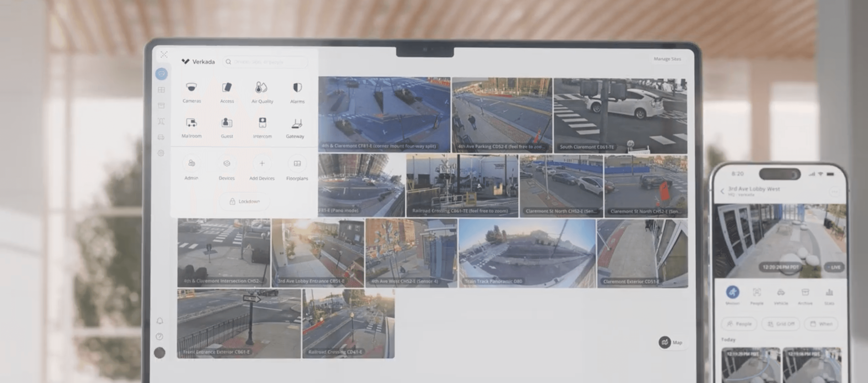Select the Air Quality sensor icon
The width and height of the screenshot is (868, 383).
262,88
